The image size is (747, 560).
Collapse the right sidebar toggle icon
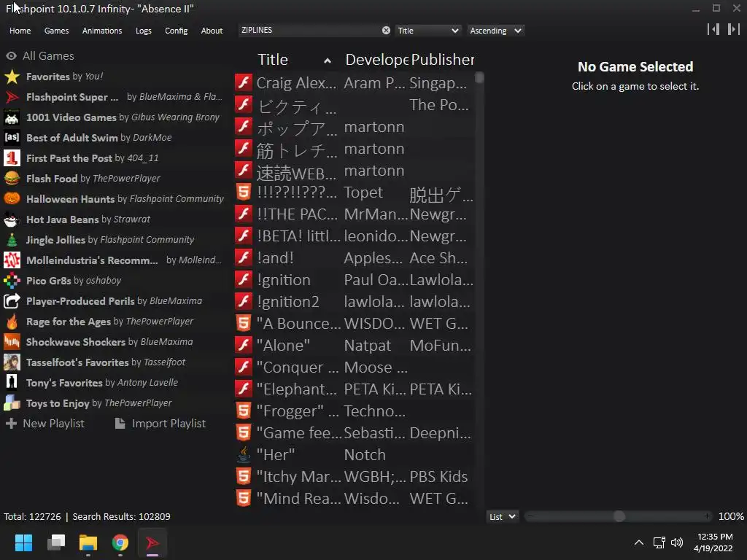734,29
